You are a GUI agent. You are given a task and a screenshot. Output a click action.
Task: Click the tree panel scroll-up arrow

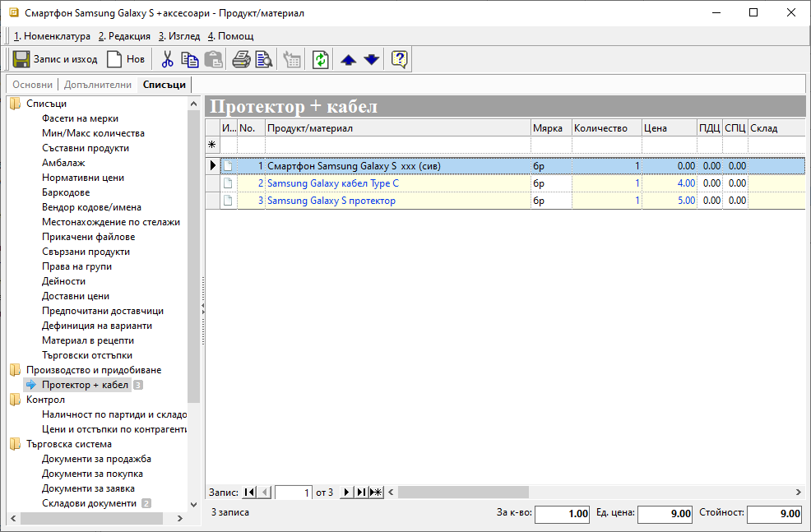(194, 104)
